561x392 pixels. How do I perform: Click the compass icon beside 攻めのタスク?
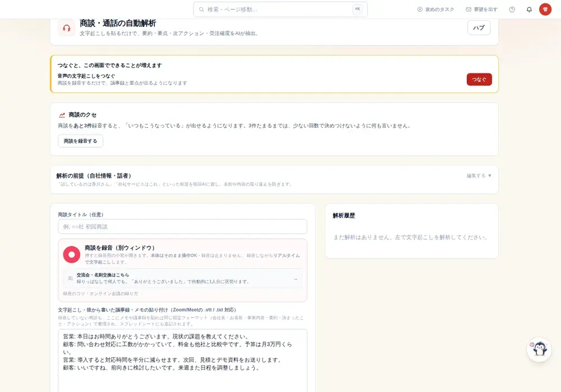(x=420, y=10)
